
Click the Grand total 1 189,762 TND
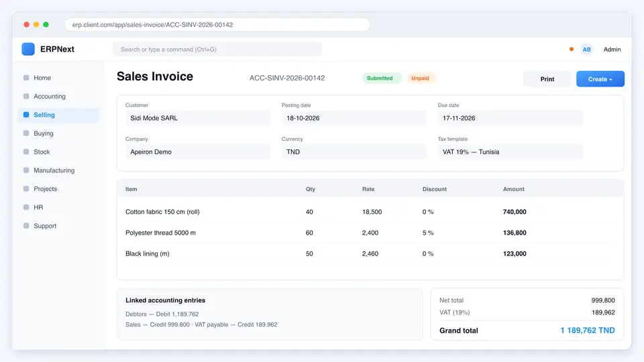pyautogui.click(x=588, y=330)
